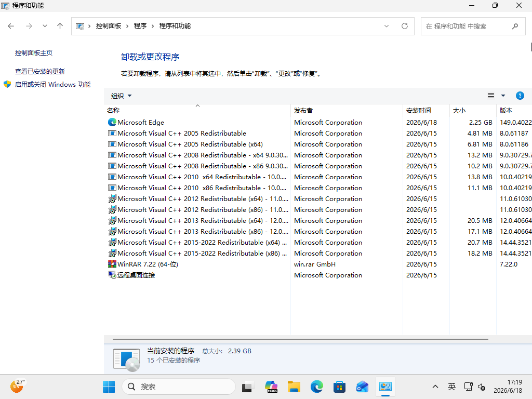This screenshot has height=399, width=532.
Task: Expand chevron after 程序 breadcrumb
Action: tap(153, 26)
